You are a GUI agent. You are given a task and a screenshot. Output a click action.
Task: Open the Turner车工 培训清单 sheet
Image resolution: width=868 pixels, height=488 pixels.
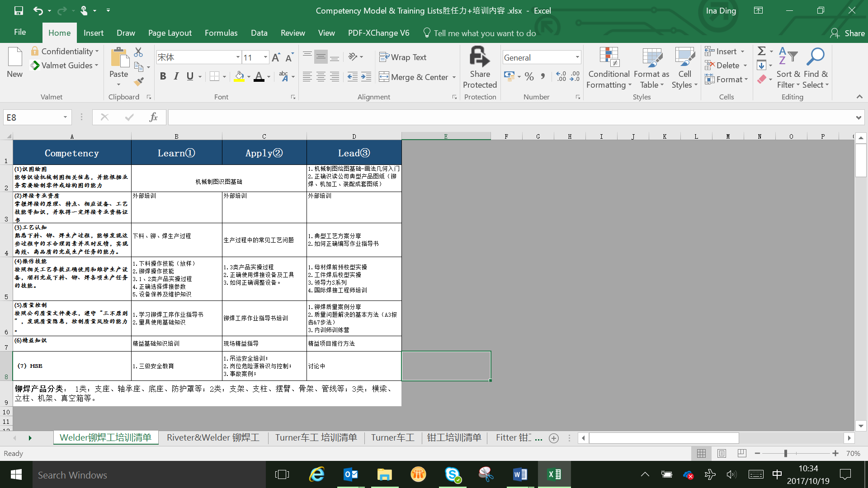point(316,438)
